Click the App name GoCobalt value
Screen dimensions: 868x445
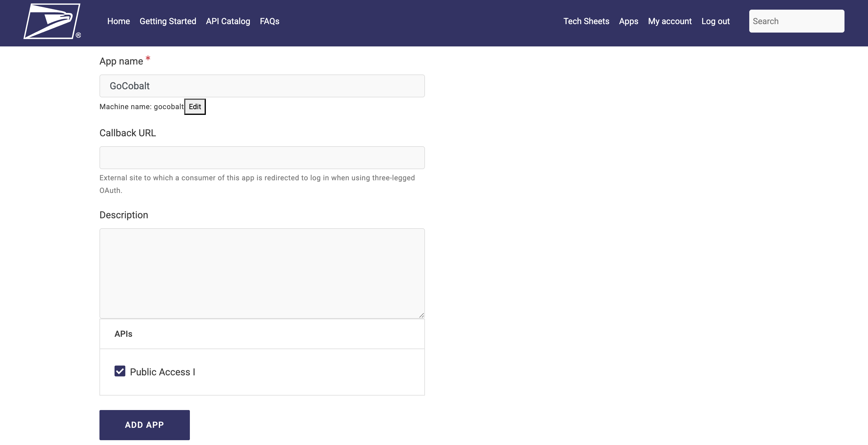click(130, 86)
